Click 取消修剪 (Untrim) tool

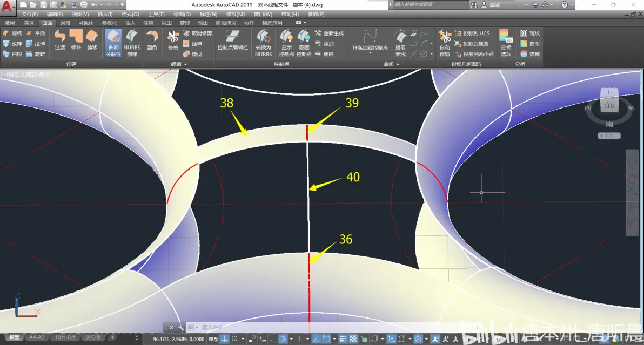click(x=198, y=33)
